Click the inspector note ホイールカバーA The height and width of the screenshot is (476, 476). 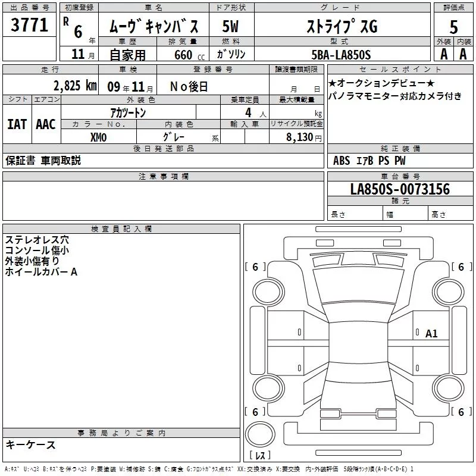pos(41,271)
